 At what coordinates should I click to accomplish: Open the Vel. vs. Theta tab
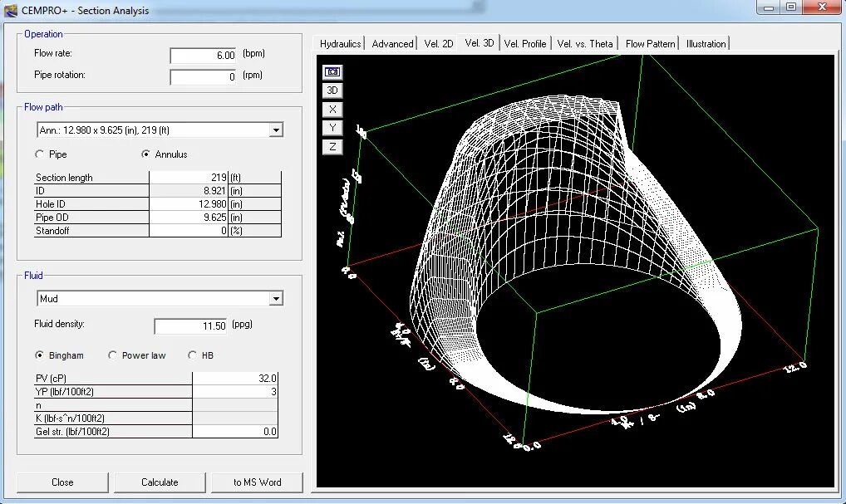(585, 44)
